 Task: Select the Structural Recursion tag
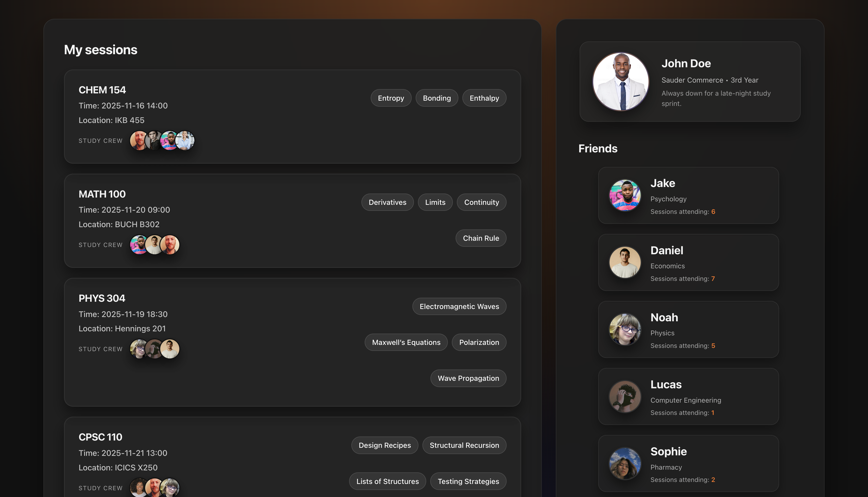click(x=464, y=445)
